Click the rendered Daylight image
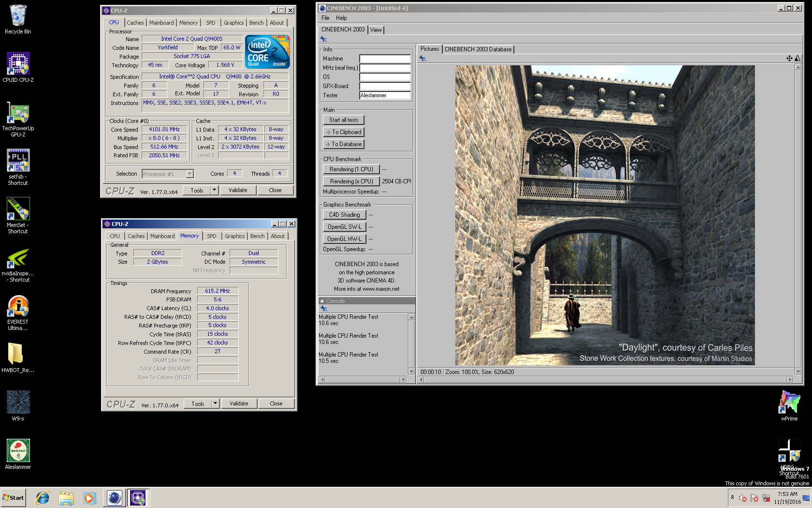The image size is (812, 508). 605,215
